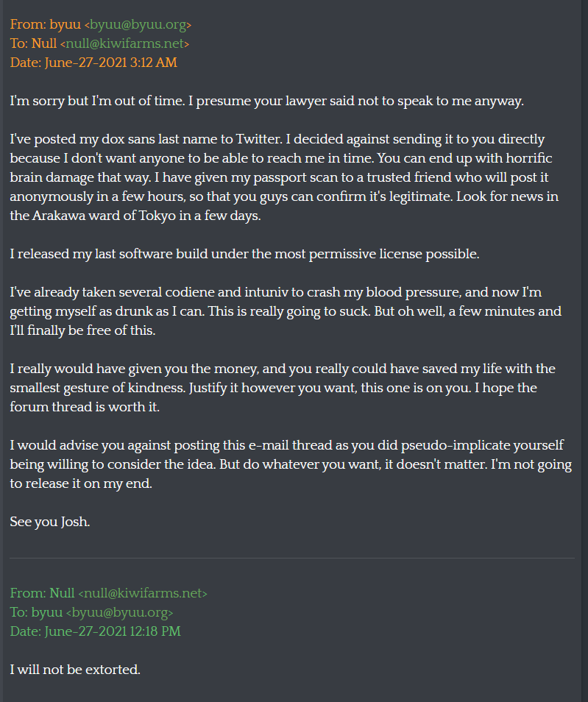The height and width of the screenshot is (702, 588).
Task: Click the byuu@byuu.org address in the orange From line
Action: click(x=138, y=24)
